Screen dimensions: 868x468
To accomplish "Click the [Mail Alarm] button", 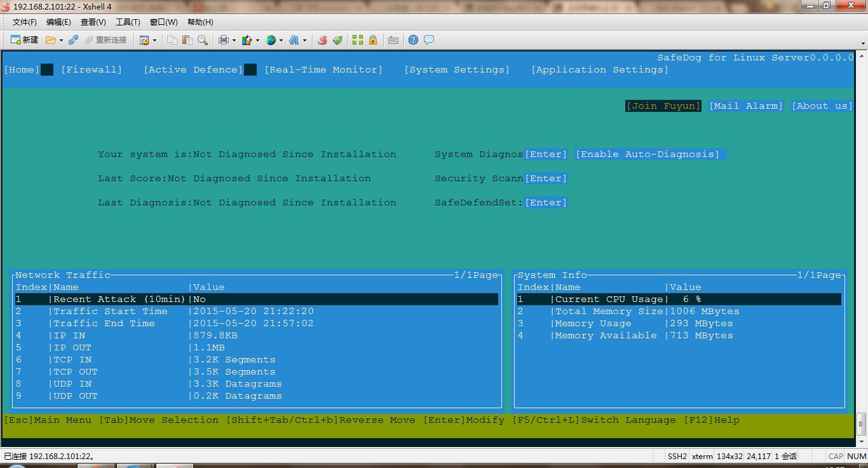I will [x=746, y=106].
